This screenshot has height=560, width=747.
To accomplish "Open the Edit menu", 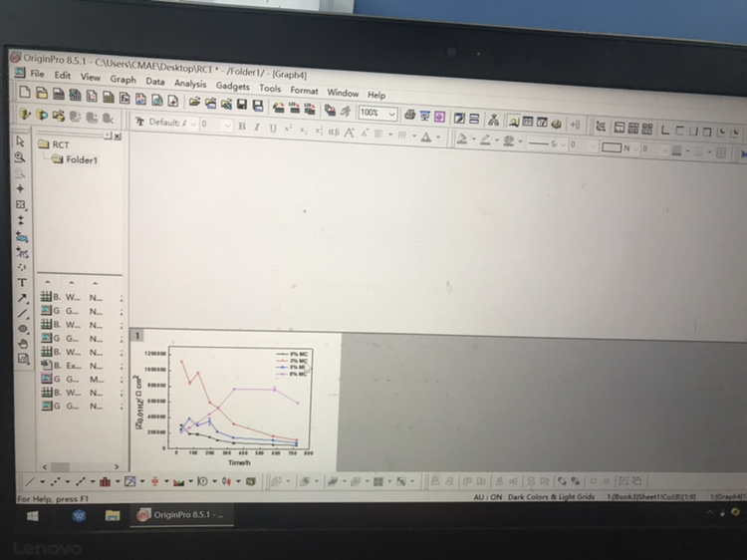I will pos(63,76).
